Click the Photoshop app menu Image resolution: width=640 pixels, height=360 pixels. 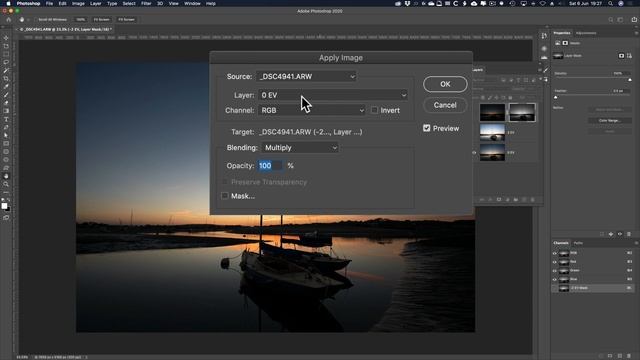pos(28,3)
